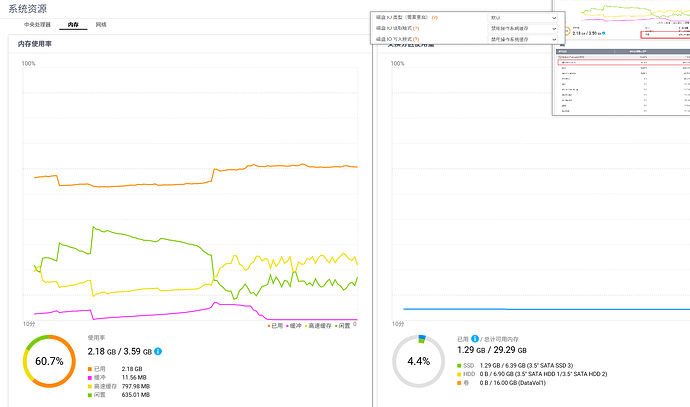The image size is (690, 407).
Task: Click info icon next to 已用 swap label
Action: tap(474, 339)
